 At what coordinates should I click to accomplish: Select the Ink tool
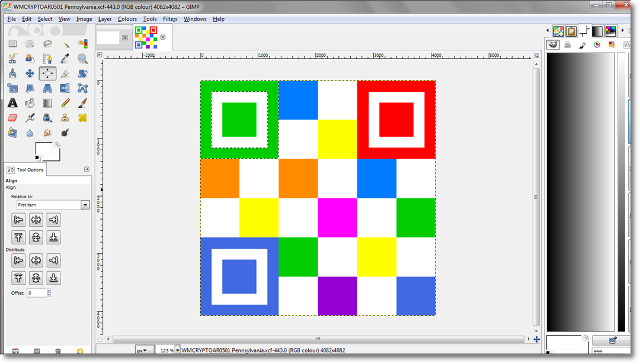click(x=47, y=118)
